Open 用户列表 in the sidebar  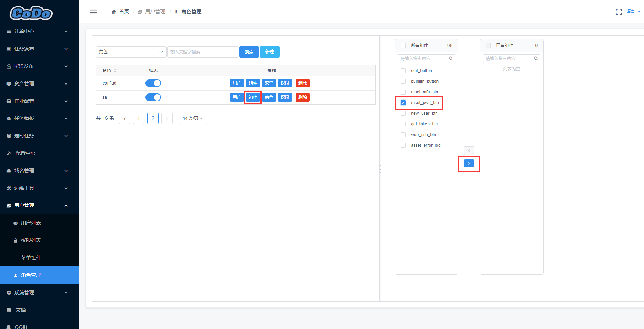click(31, 223)
